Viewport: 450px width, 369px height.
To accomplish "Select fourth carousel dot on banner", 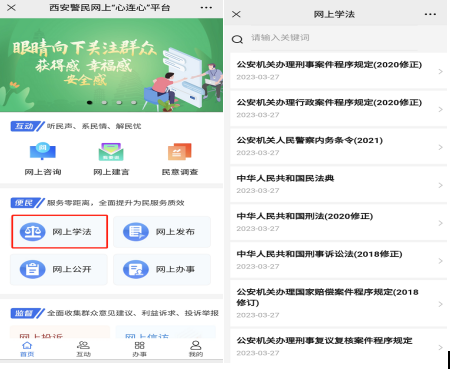I will pyautogui.click(x=134, y=102).
